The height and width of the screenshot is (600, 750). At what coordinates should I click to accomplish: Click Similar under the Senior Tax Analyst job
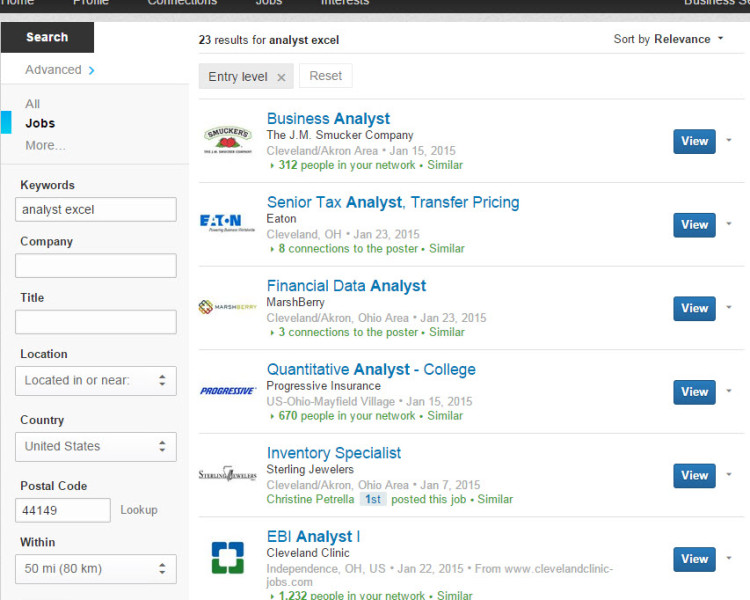pos(447,249)
